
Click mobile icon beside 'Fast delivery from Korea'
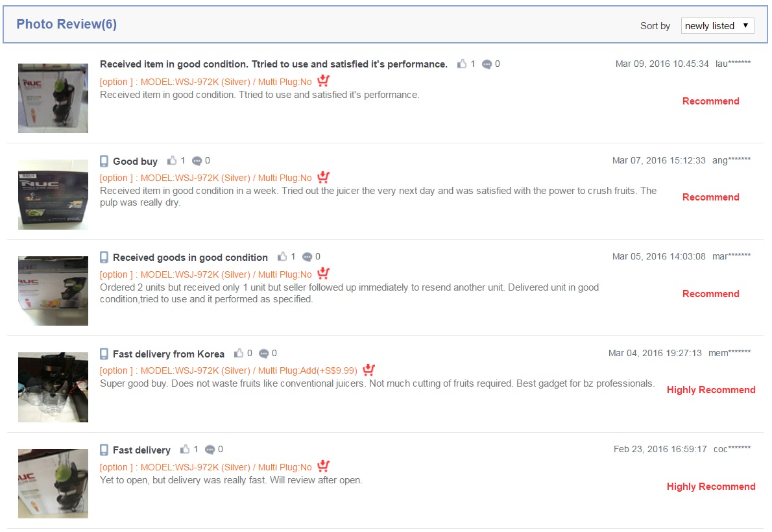[x=104, y=354]
